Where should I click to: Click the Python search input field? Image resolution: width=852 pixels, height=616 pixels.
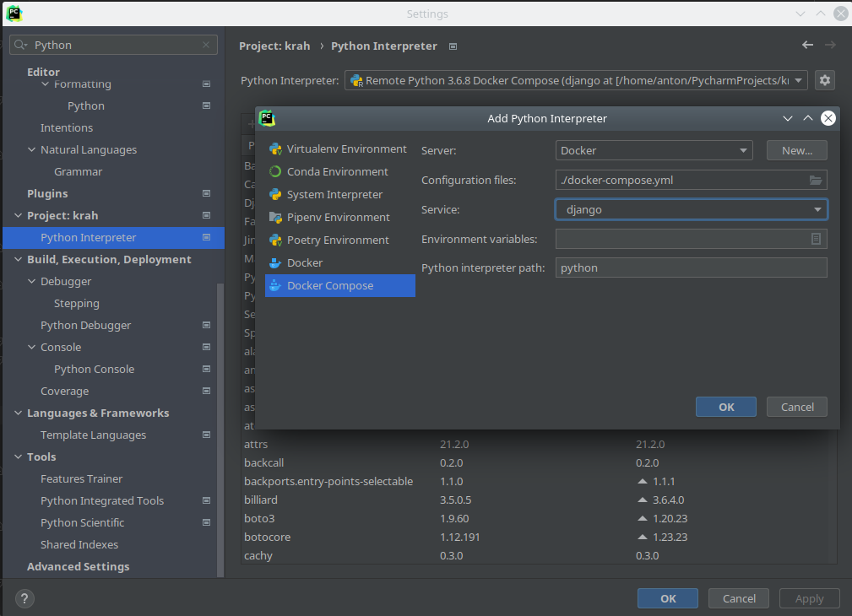click(113, 45)
